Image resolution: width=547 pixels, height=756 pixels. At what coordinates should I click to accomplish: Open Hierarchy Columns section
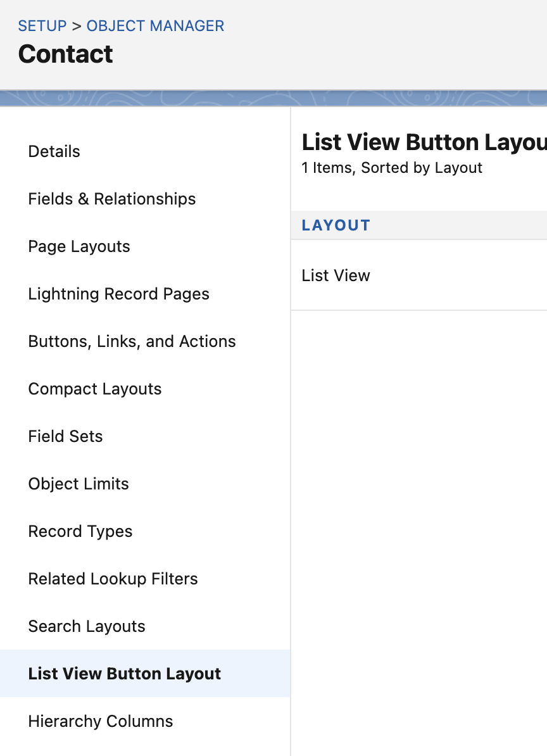pyautogui.click(x=101, y=721)
